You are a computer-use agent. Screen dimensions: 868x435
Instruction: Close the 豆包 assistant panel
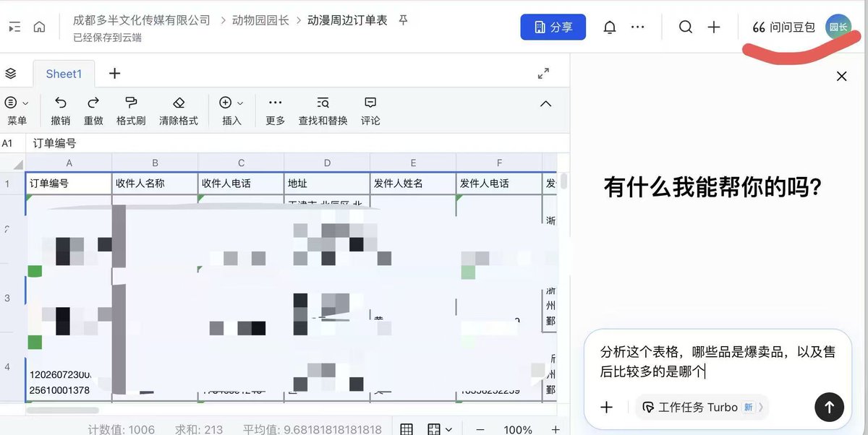click(841, 76)
